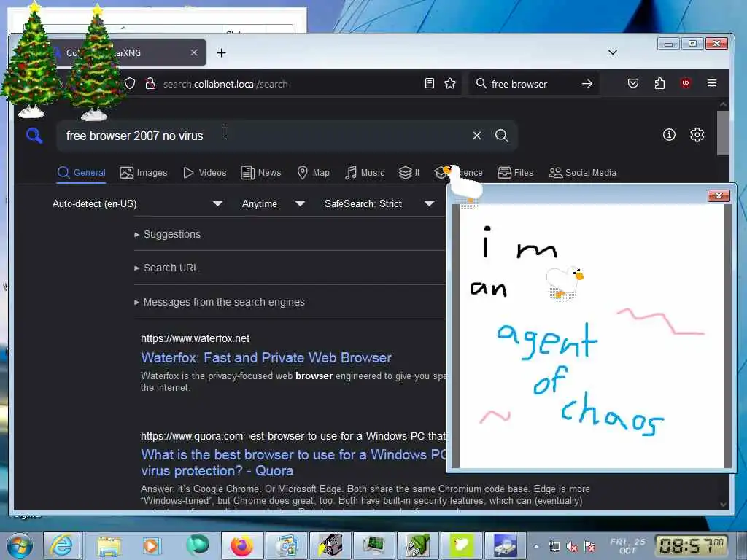Viewport: 747px width, 560px height.
Task: Switch to the IT tab
Action: coord(409,172)
